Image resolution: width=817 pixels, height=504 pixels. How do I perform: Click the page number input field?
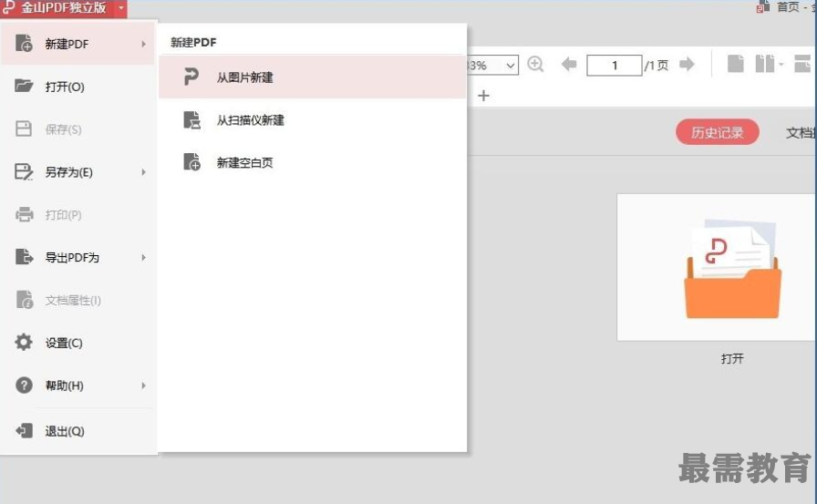(615, 65)
